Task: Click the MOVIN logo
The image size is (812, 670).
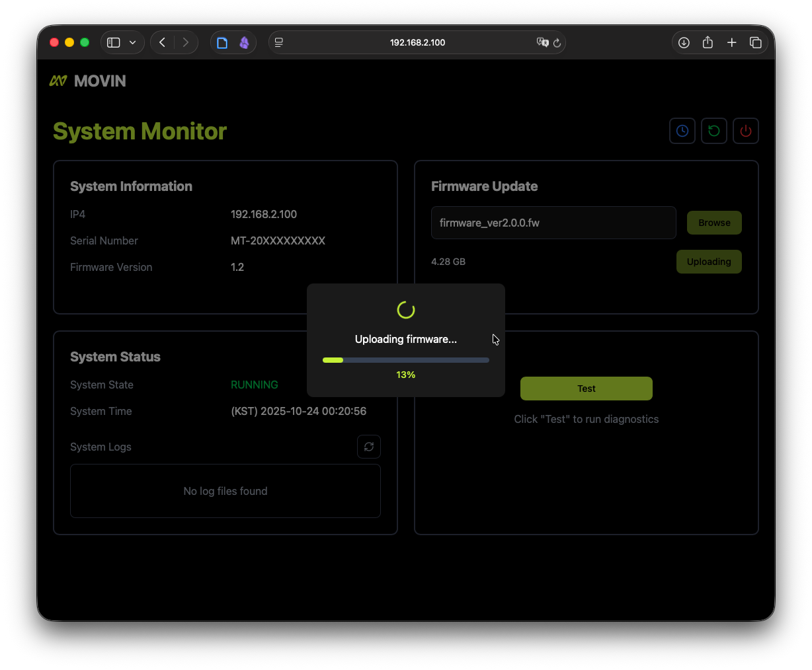Action: click(88, 81)
